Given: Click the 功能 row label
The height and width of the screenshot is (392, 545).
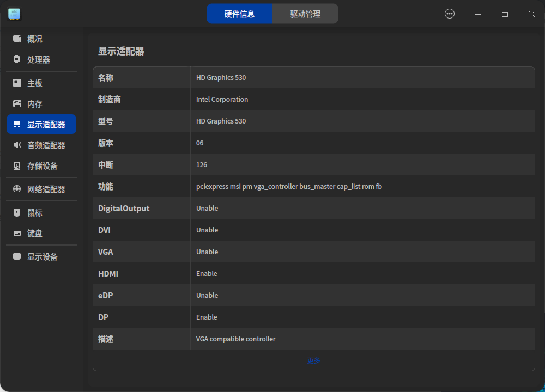Looking at the screenshot, I should (106, 186).
